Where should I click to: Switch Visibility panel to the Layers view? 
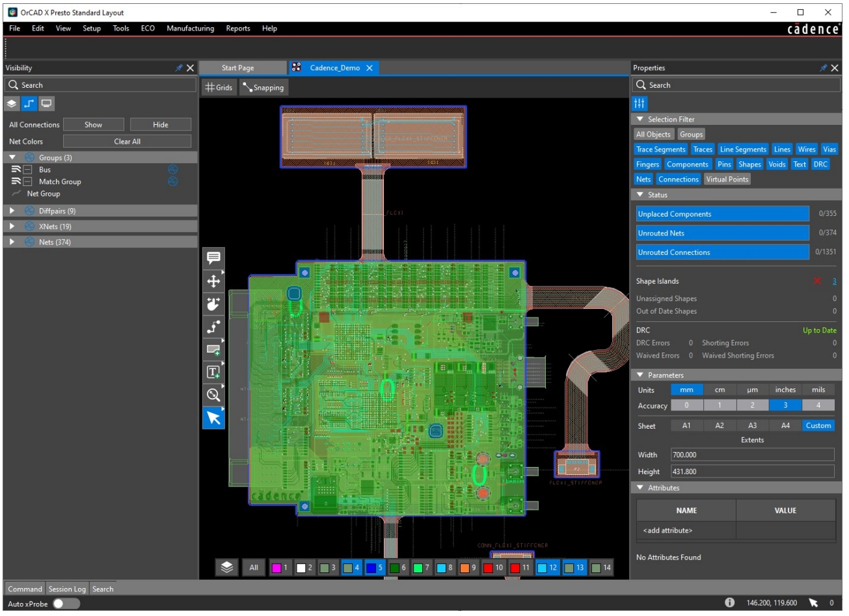[x=11, y=103]
